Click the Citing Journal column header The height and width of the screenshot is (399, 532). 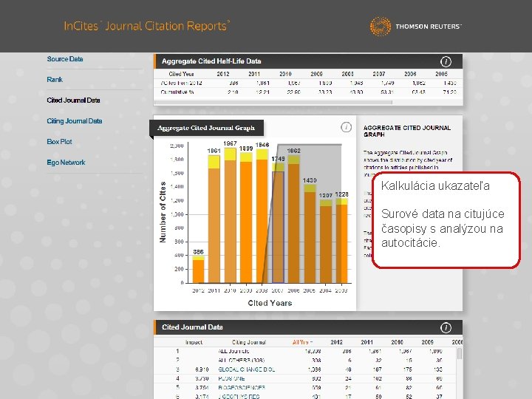(249, 342)
